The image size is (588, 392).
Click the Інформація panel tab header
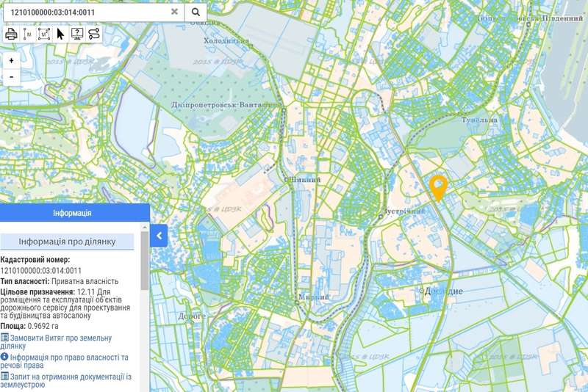click(x=72, y=213)
